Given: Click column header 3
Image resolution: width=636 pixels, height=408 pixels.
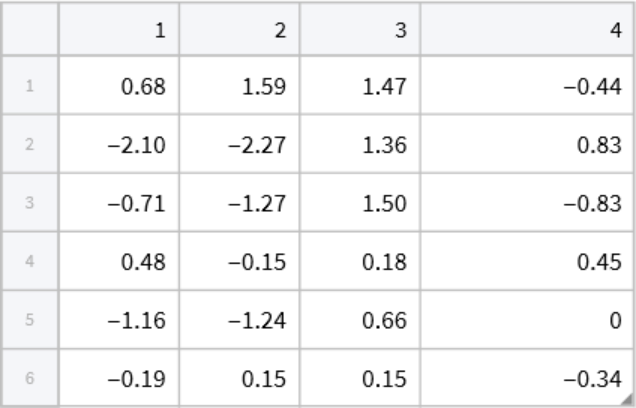Looking at the screenshot, I should [x=359, y=31].
